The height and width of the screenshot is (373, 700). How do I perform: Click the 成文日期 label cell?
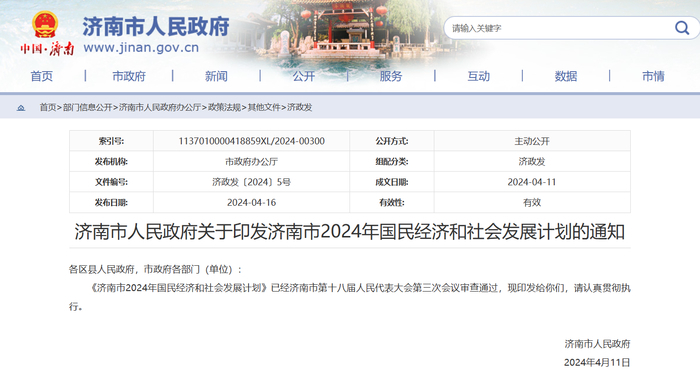(x=392, y=182)
